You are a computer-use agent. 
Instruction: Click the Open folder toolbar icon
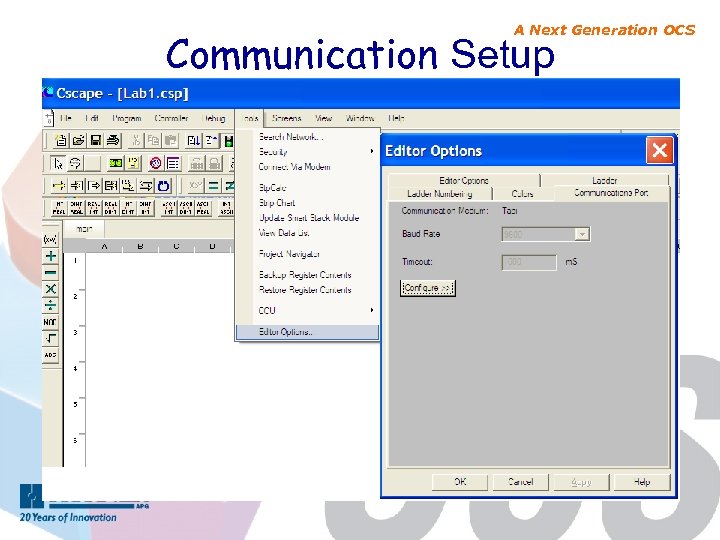(79, 141)
